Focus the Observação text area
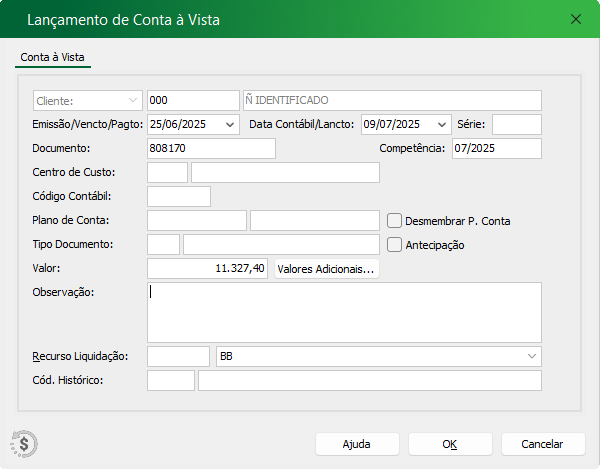The width and height of the screenshot is (600, 469). (x=344, y=313)
